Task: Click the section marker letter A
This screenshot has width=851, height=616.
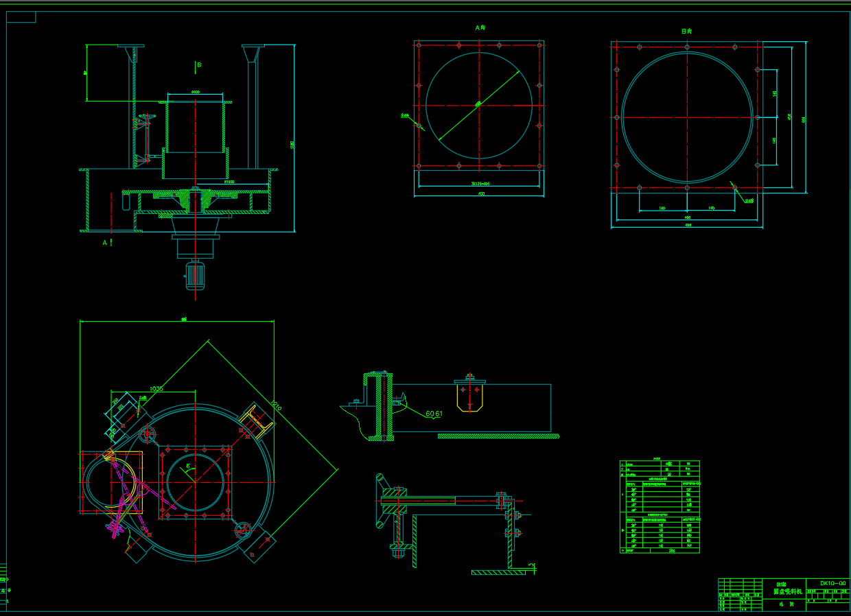Action: [x=104, y=243]
